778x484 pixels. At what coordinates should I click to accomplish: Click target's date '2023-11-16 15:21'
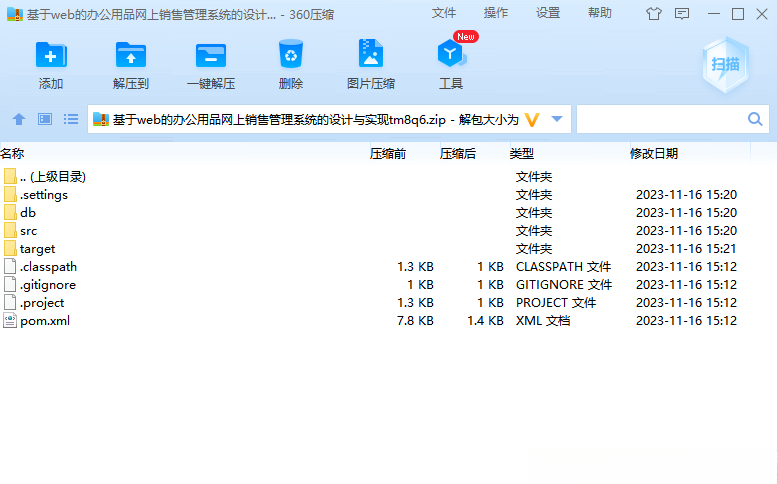(x=686, y=249)
